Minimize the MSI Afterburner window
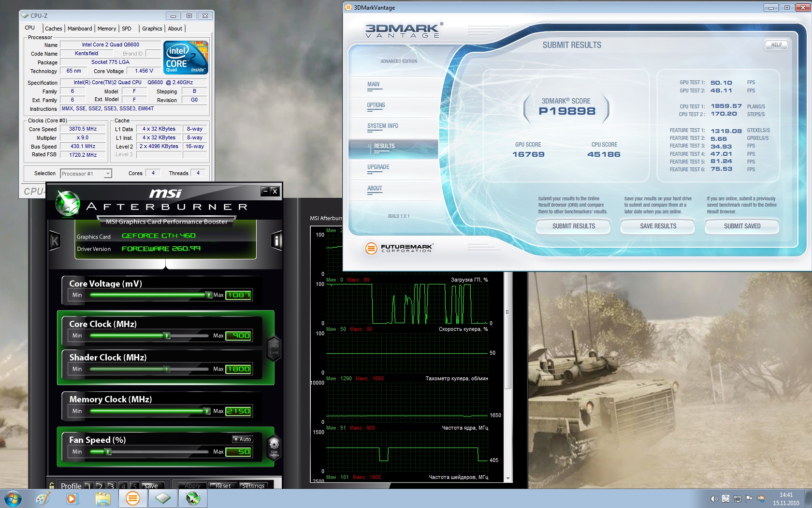 [x=265, y=191]
